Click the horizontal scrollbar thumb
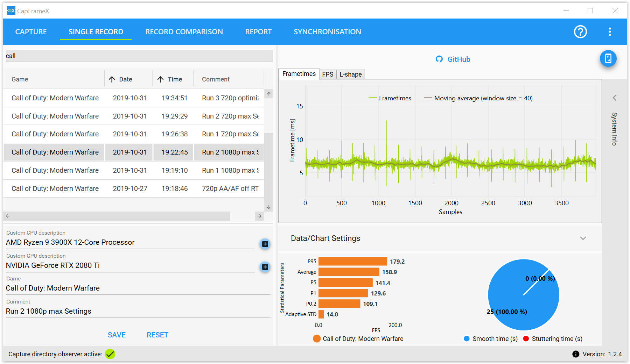This screenshot has width=630, height=364. click(x=121, y=216)
